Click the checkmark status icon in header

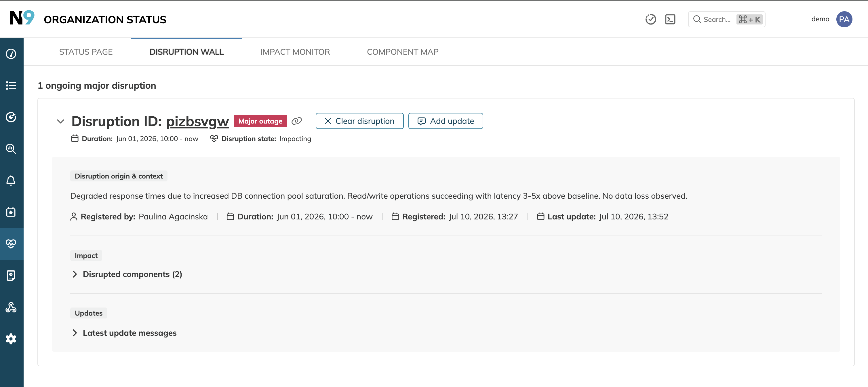click(x=651, y=19)
